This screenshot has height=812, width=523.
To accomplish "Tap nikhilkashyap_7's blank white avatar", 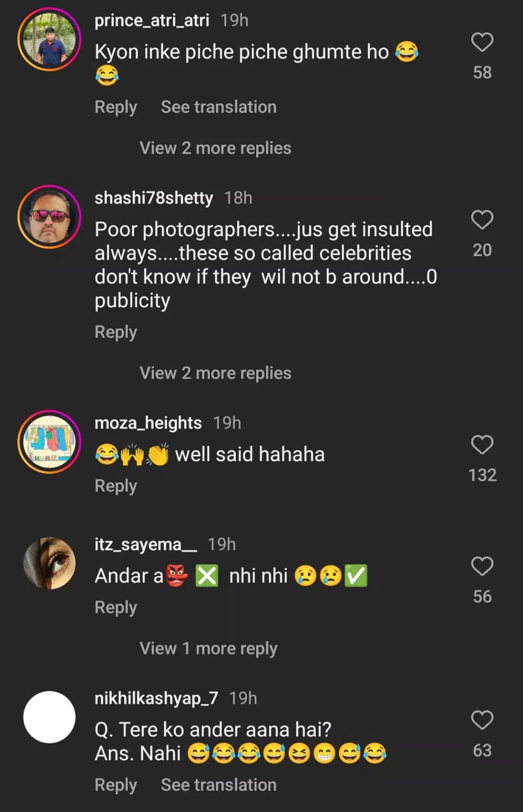I will (x=49, y=717).
